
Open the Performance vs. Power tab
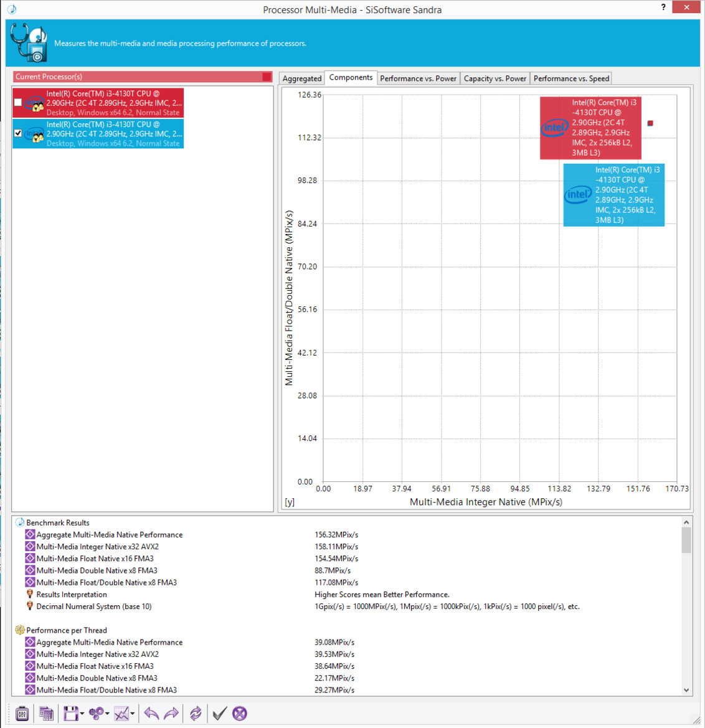click(418, 78)
